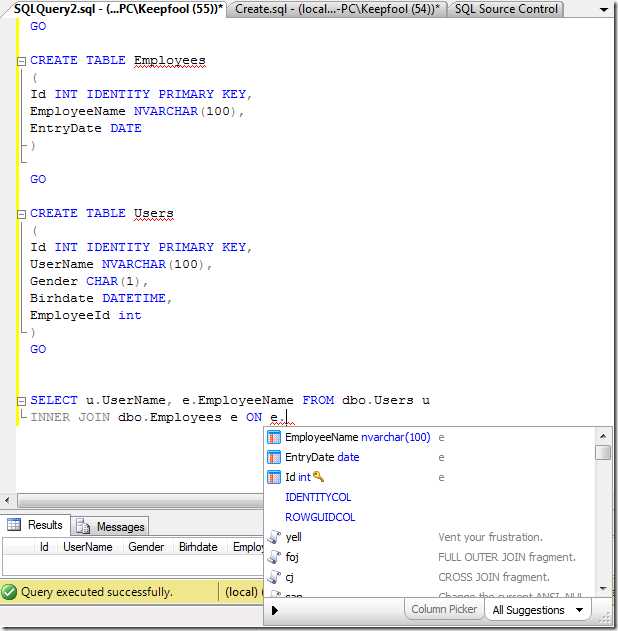The width and height of the screenshot is (618, 631).
Task: Click the suggestion list scrollbar thumb
Action: point(603,453)
